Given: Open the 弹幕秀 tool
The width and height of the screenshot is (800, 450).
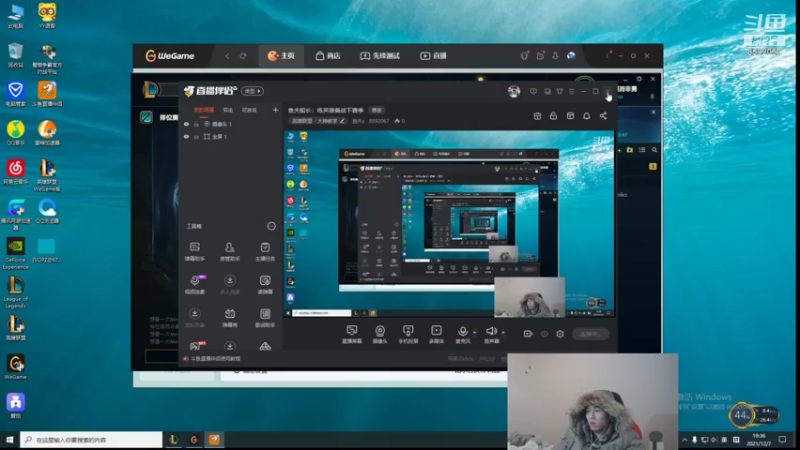Looking at the screenshot, I should click(x=230, y=318).
